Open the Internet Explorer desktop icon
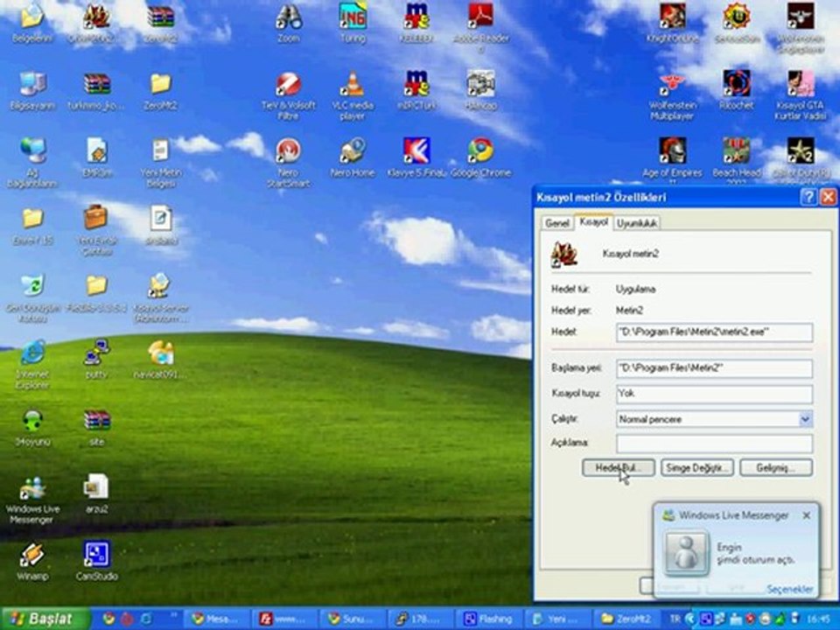The width and height of the screenshot is (840, 630). (x=32, y=353)
